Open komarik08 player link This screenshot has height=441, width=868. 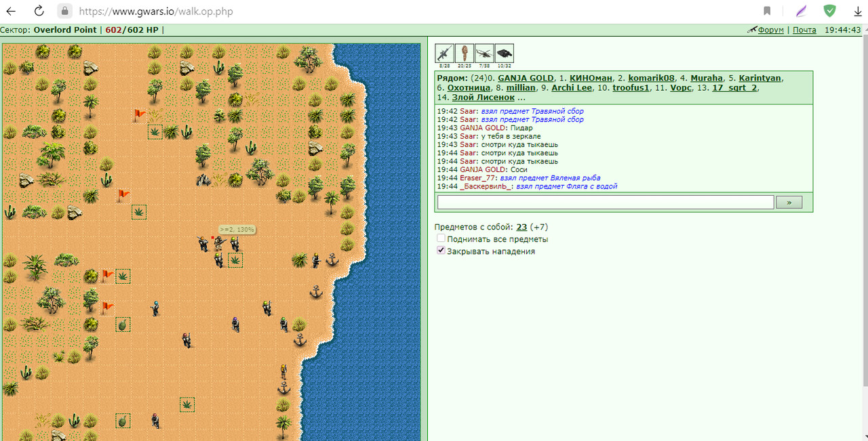(651, 78)
